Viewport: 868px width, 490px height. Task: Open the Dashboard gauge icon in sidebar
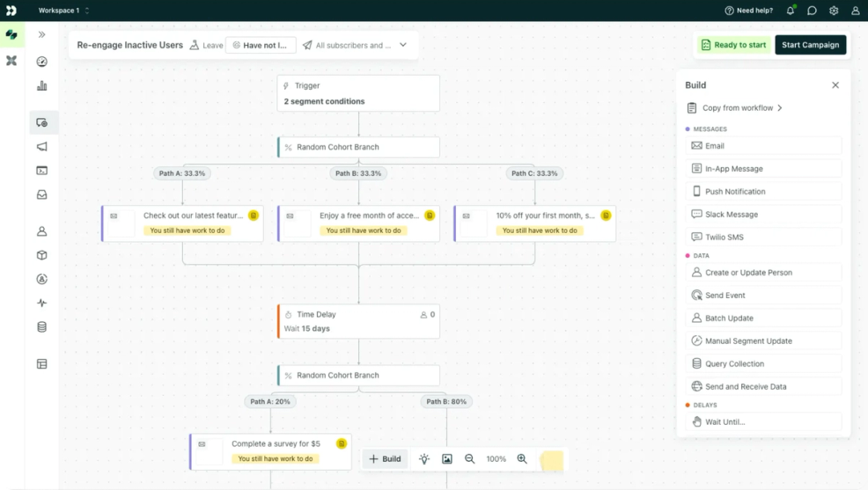(42, 62)
